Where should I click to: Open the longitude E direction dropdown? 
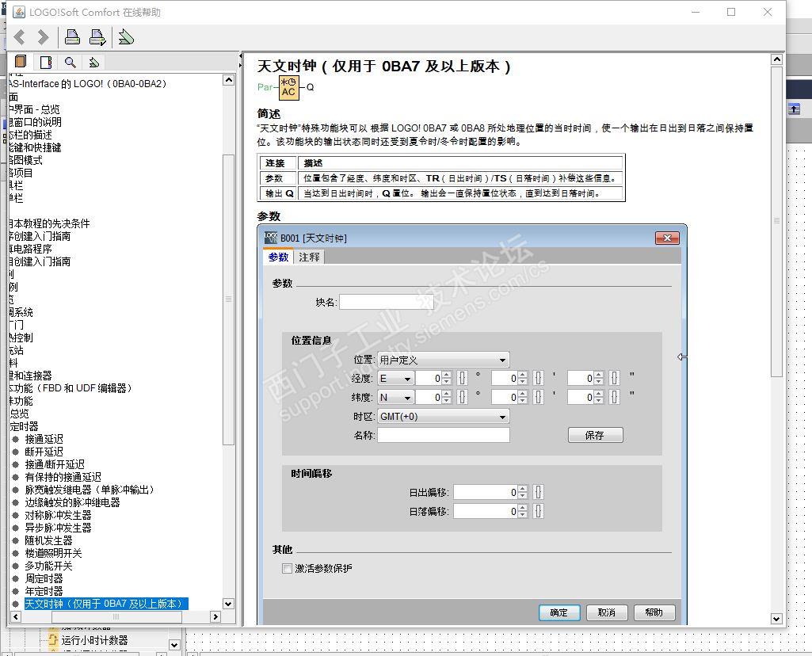395,379
